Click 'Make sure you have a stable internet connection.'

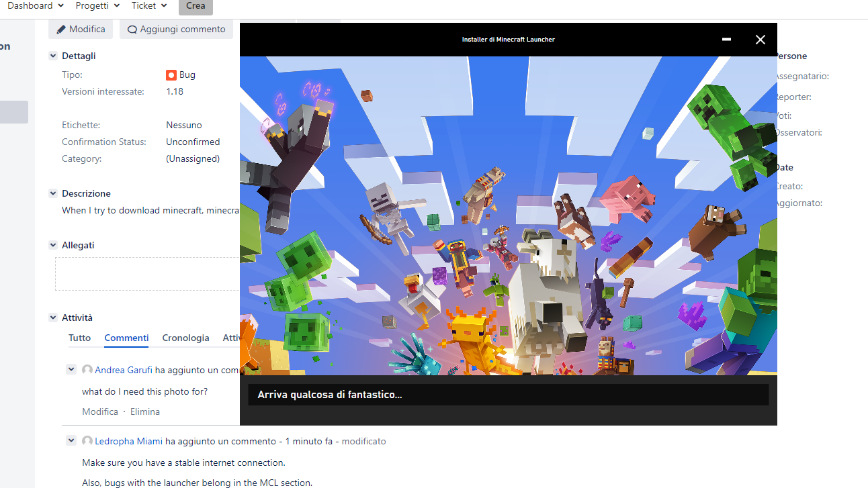[183, 462]
